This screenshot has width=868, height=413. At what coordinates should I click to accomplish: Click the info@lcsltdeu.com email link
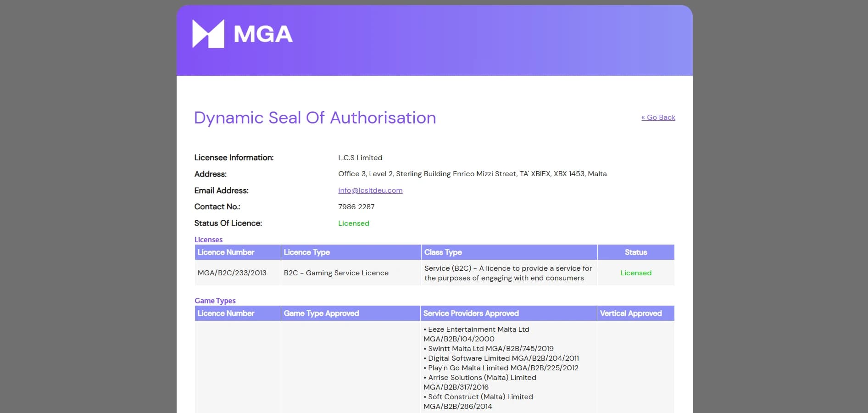tap(370, 190)
